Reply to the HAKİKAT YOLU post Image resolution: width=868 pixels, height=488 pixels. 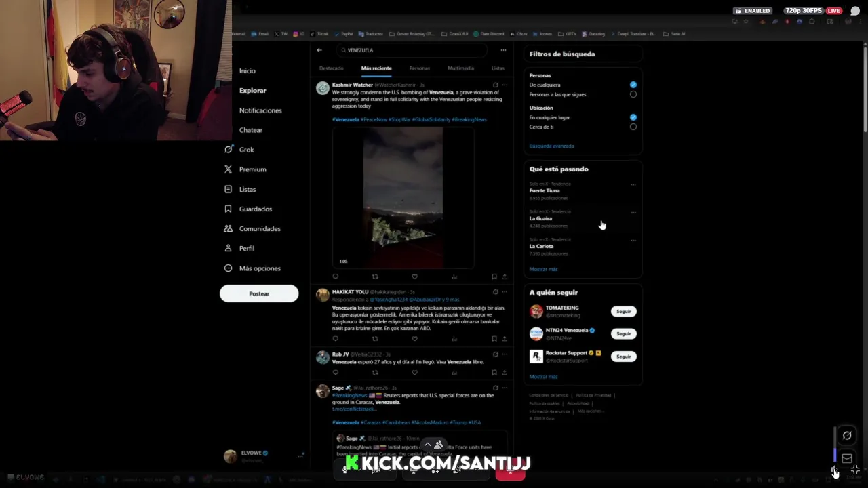335,338
